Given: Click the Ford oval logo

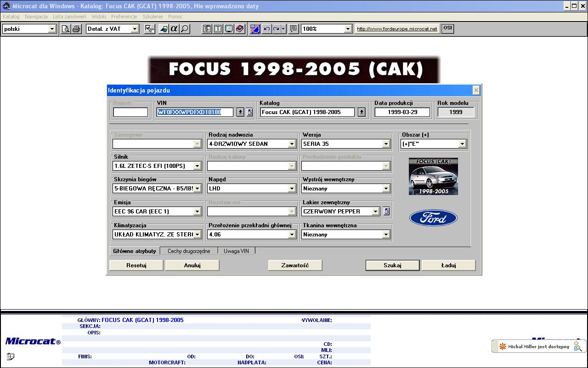Looking at the screenshot, I should click(433, 218).
